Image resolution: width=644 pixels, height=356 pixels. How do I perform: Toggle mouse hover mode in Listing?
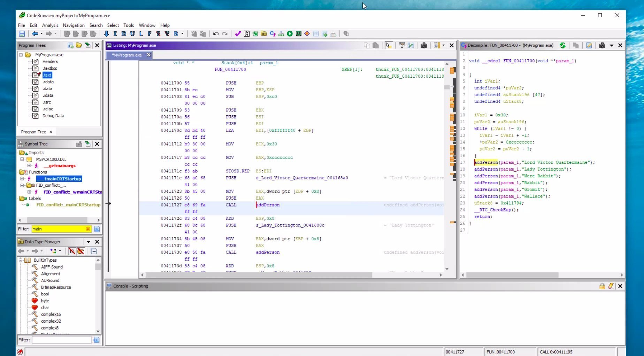(x=388, y=45)
